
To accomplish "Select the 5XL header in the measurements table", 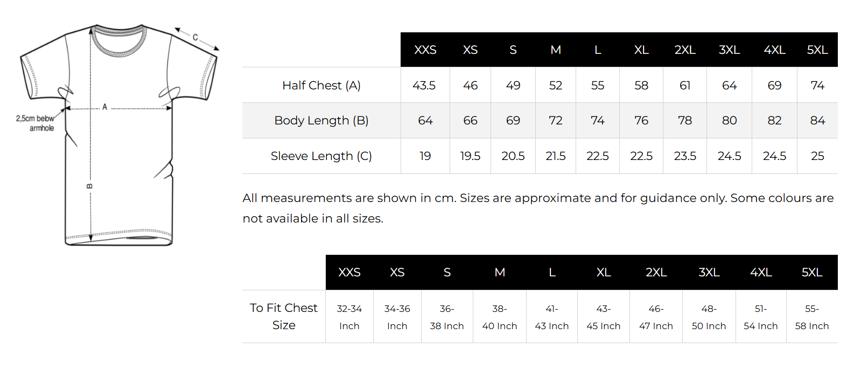I will pos(817,50).
